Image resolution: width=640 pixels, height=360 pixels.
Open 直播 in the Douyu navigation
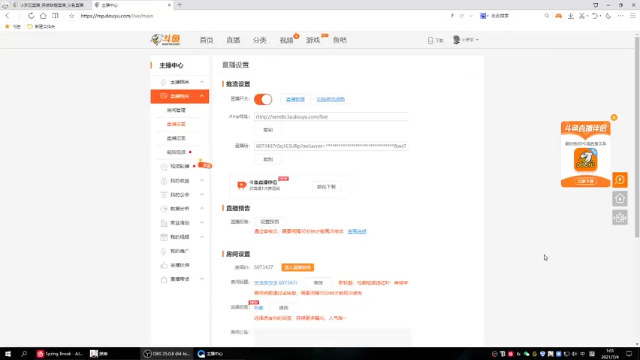click(x=233, y=40)
